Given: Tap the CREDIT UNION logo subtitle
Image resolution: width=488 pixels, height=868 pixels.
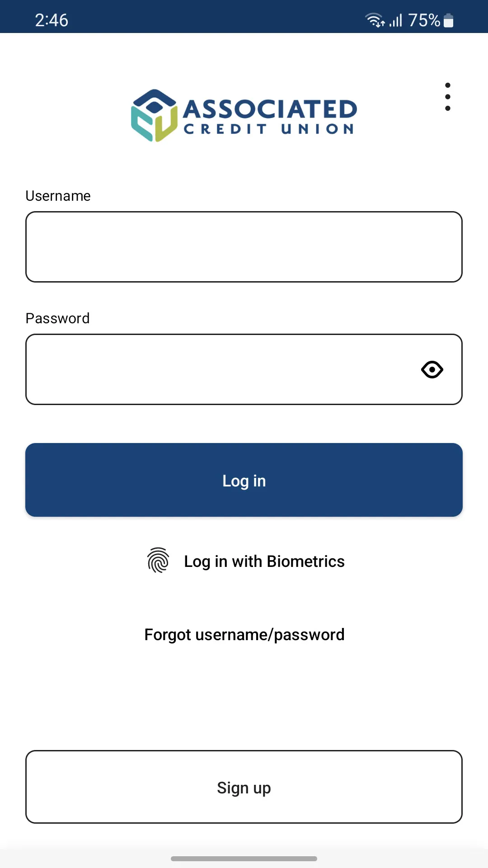Looking at the screenshot, I should coord(269,129).
